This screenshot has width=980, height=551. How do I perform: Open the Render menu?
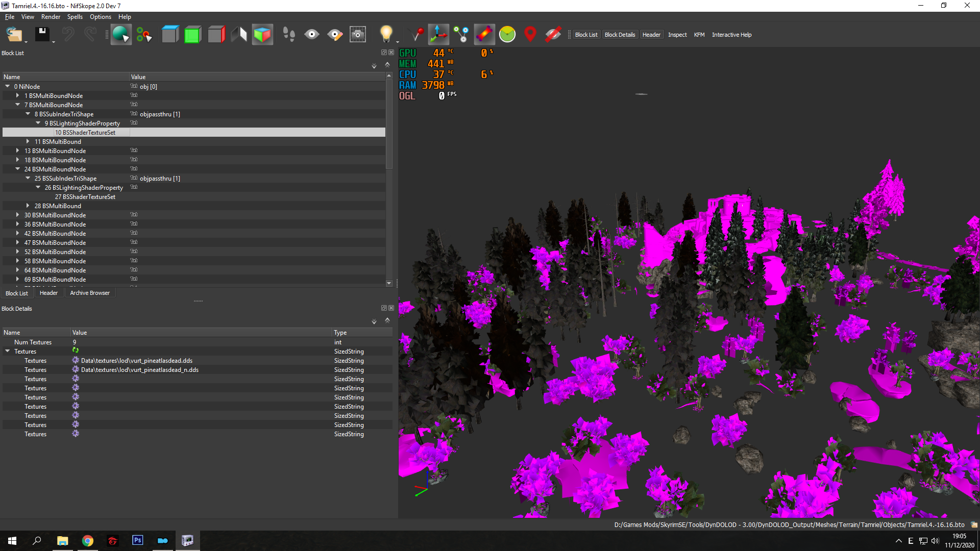click(51, 17)
